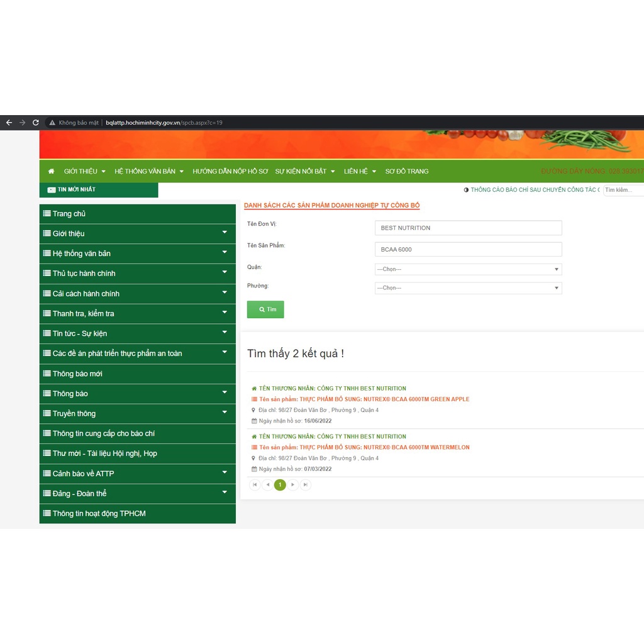
Task: Click the Tên Sản Phẩm input field
Action: coord(468,249)
